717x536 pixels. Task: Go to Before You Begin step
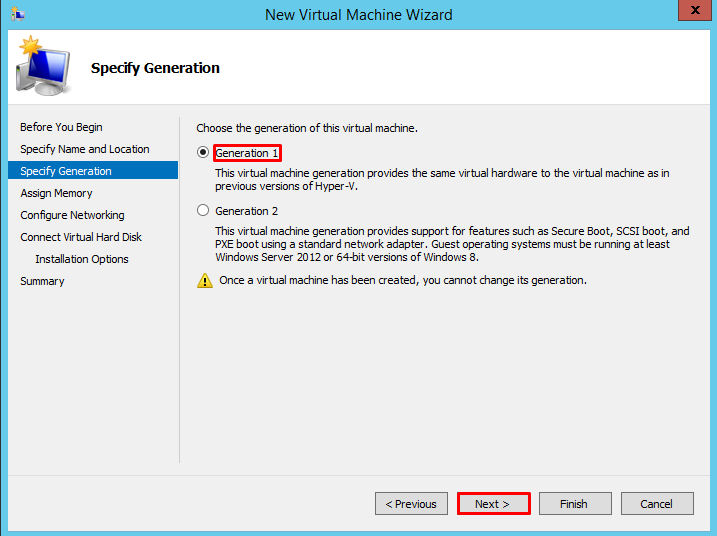(61, 127)
